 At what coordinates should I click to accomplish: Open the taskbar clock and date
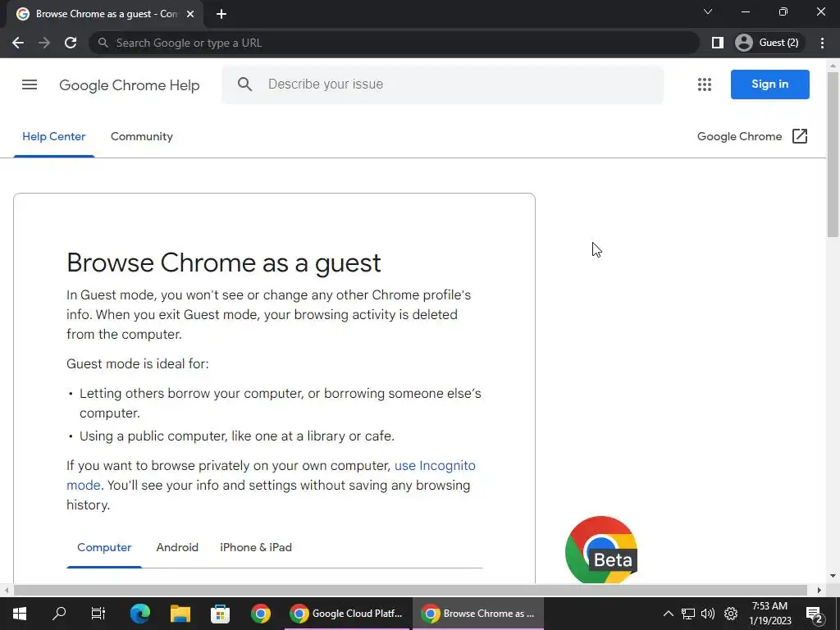point(769,614)
